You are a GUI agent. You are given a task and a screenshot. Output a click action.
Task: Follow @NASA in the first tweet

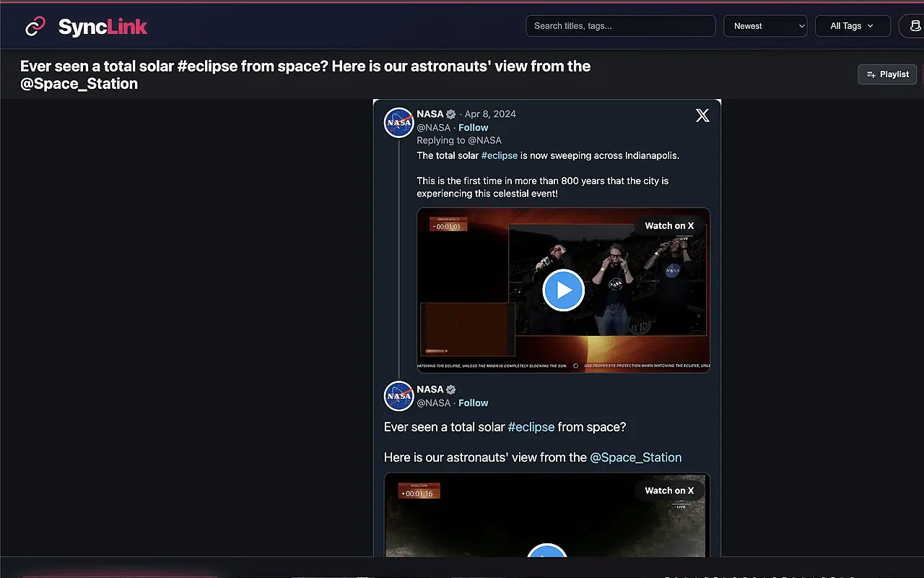tap(474, 127)
